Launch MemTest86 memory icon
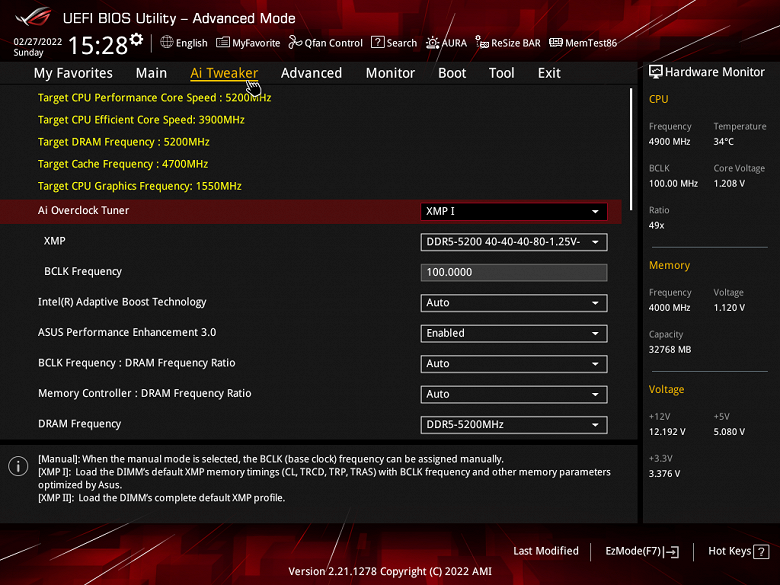 (556, 42)
